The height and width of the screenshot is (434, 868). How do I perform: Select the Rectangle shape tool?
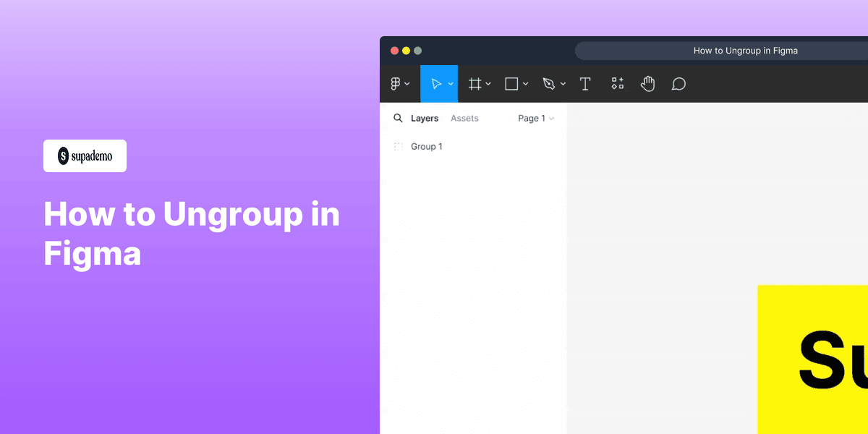click(x=511, y=83)
